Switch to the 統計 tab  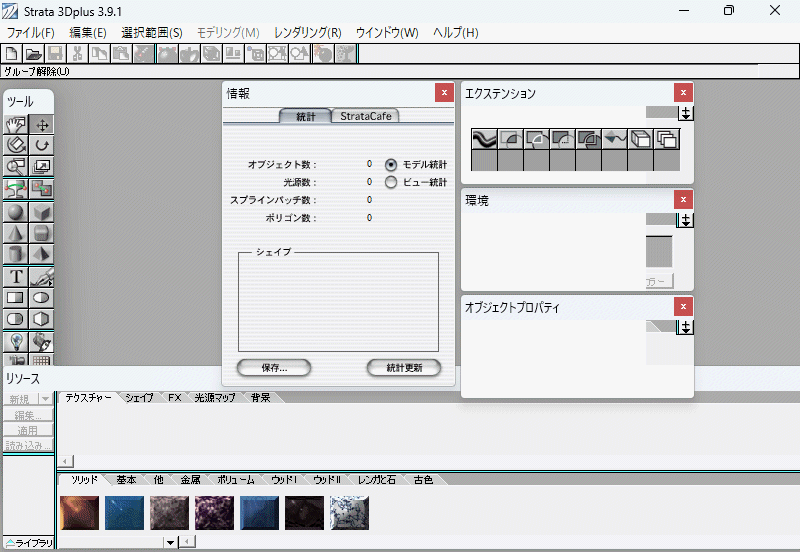pos(306,116)
